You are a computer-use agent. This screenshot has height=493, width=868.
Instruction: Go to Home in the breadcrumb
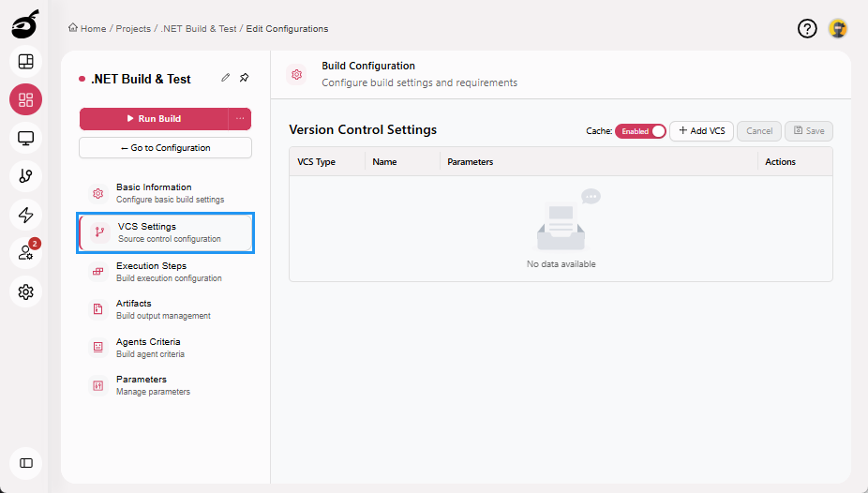[93, 29]
